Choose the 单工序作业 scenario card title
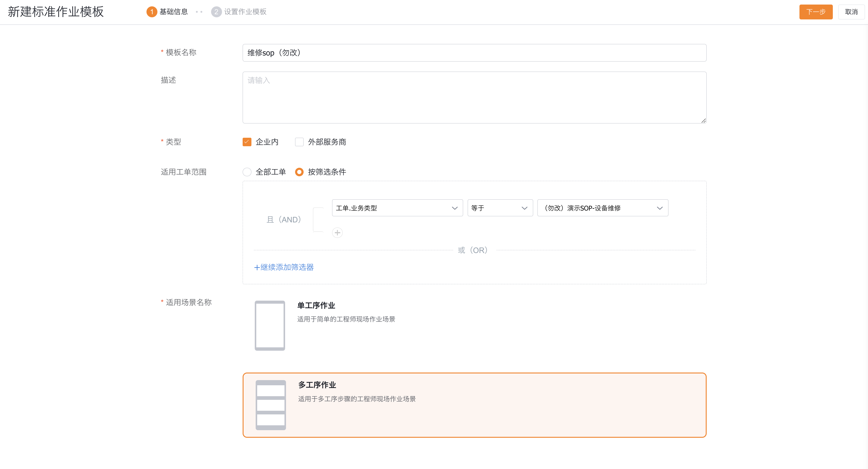Image resolution: width=868 pixels, height=469 pixels. 316,305
